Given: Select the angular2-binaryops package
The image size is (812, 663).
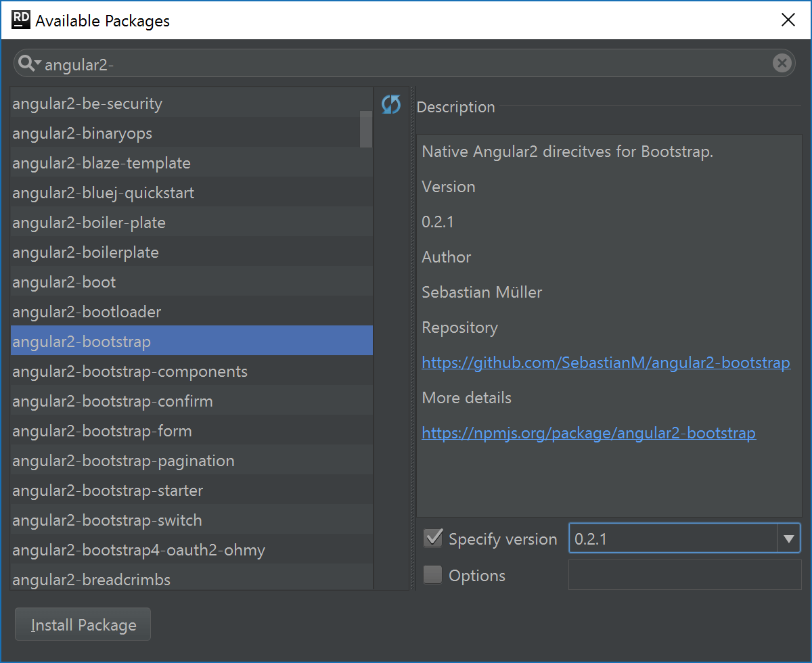Looking at the screenshot, I should click(x=191, y=133).
